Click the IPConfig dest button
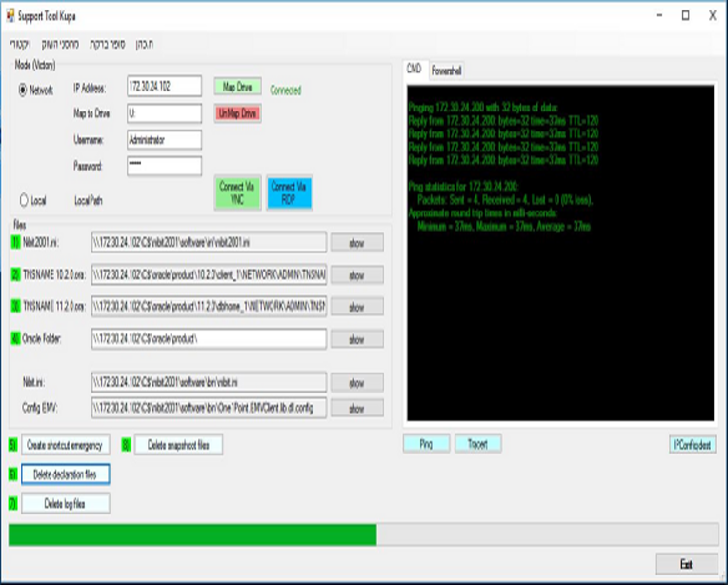This screenshot has width=728, height=585. (x=692, y=444)
